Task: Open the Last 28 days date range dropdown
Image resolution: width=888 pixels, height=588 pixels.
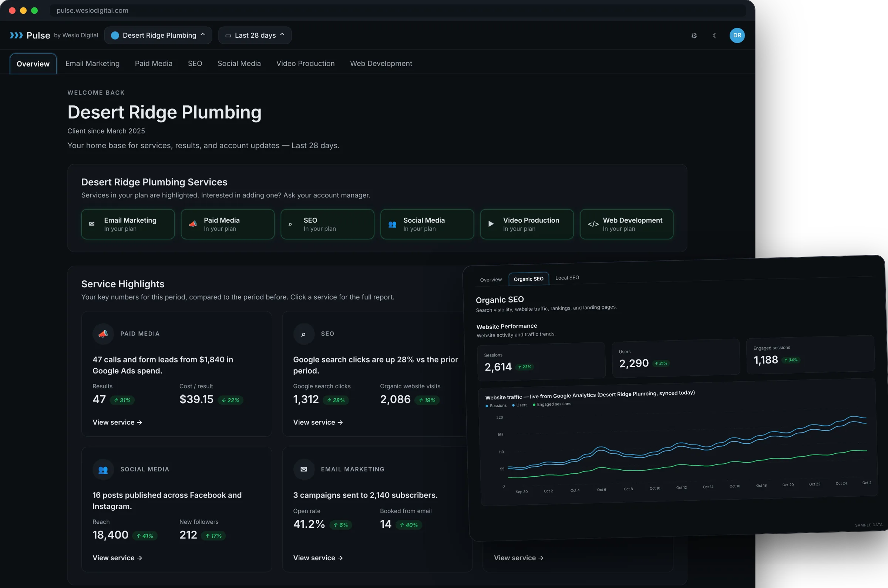Action: coord(255,35)
